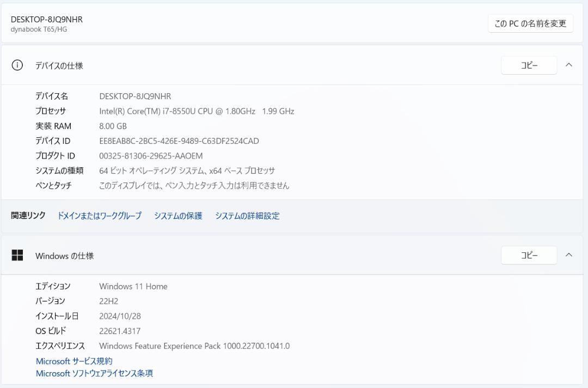Screen dimensions: 588x388
Task: Click the Windows の仕様 section header text
Action: click(64, 256)
